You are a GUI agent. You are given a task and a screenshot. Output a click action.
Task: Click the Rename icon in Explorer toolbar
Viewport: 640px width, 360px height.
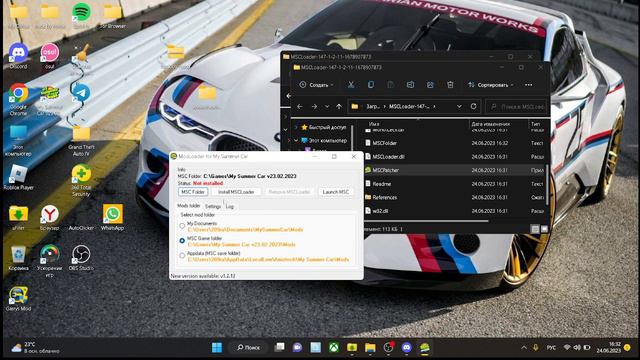410,84
